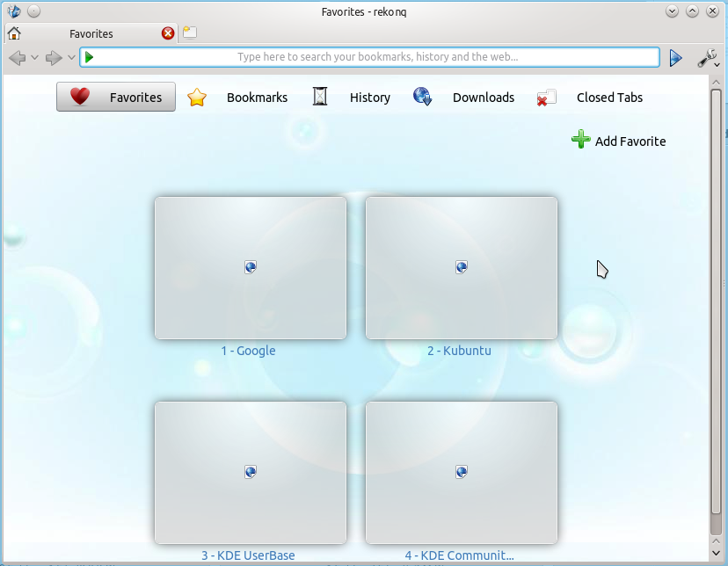Screen dimensions: 728x566
Task: Open the Bookmarks section
Action: pos(257,98)
